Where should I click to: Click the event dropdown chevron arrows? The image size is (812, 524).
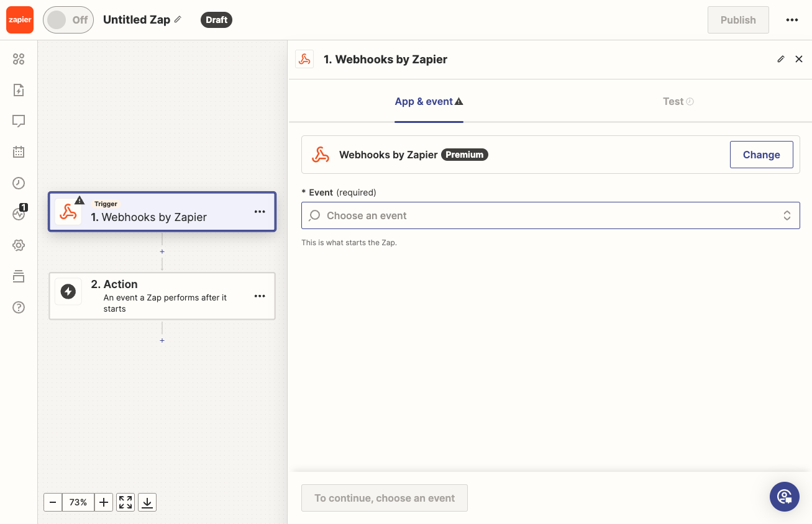(787, 215)
